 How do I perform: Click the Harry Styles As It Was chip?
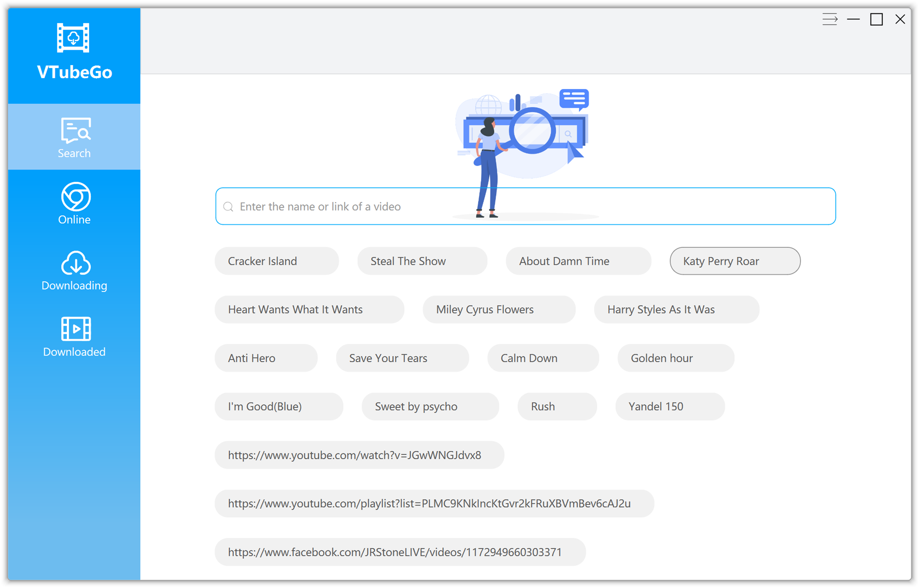click(676, 310)
